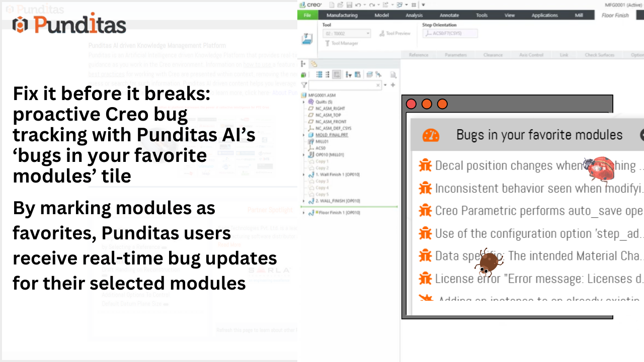
Task: Open the Manufacturing ribbon tab
Action: point(342,15)
